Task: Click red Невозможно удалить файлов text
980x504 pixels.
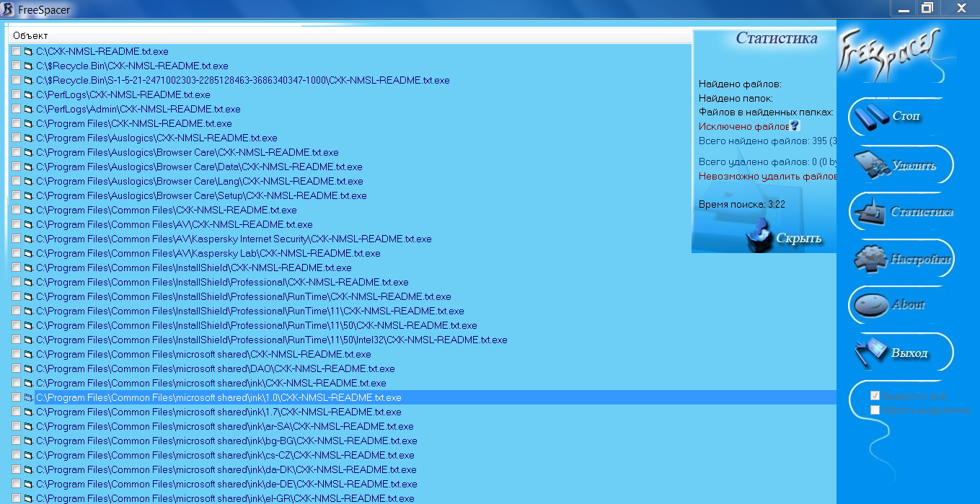Action: click(767, 176)
